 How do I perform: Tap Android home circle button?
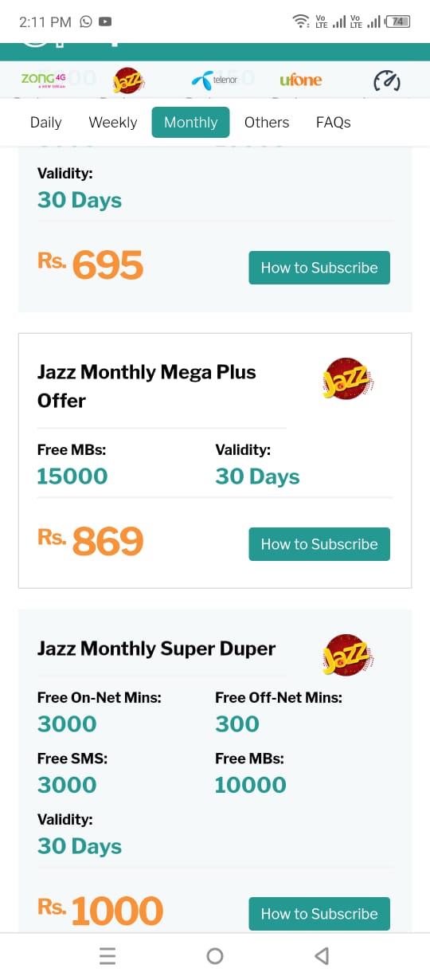tap(215, 955)
